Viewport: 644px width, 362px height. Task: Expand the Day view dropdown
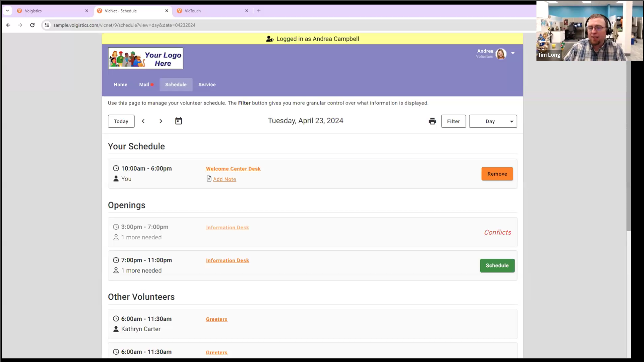coord(493,121)
